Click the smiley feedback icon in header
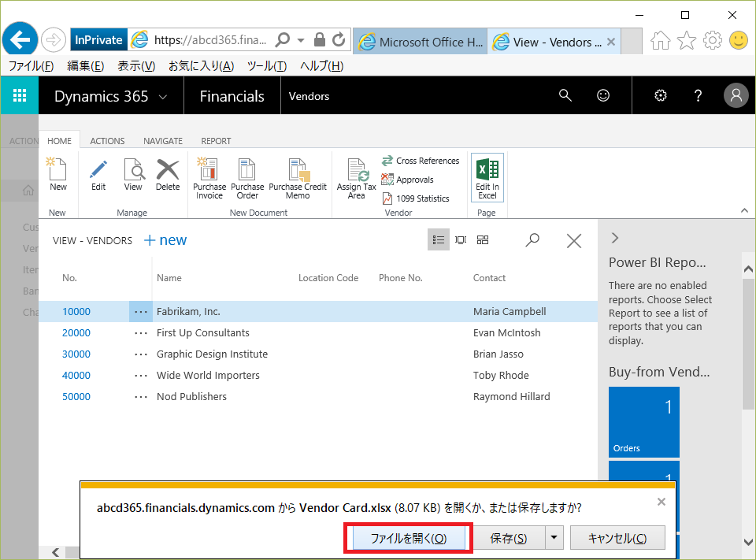756x560 pixels. (x=603, y=95)
